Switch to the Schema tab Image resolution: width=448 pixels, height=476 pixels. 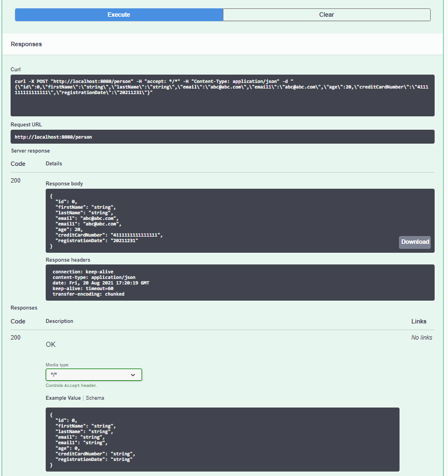[95, 398]
